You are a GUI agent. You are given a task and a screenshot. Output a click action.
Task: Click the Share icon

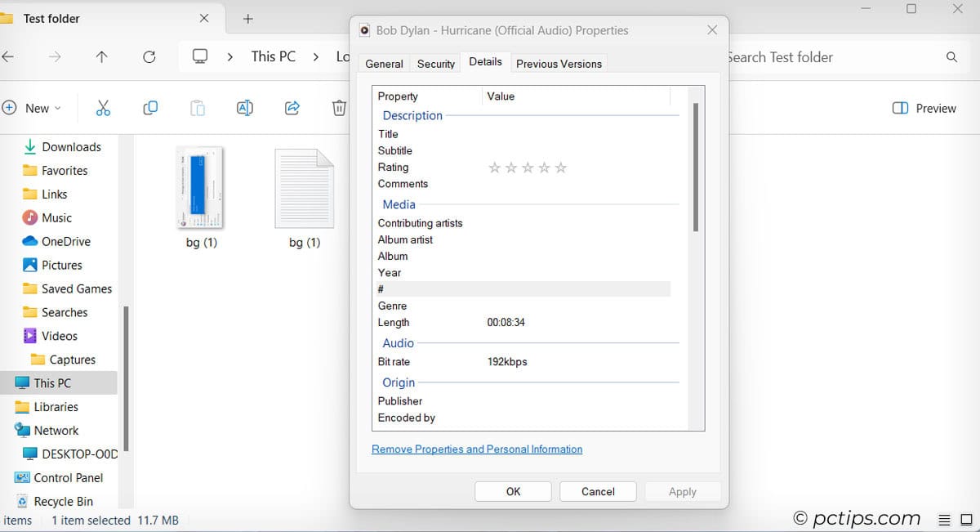click(x=292, y=107)
